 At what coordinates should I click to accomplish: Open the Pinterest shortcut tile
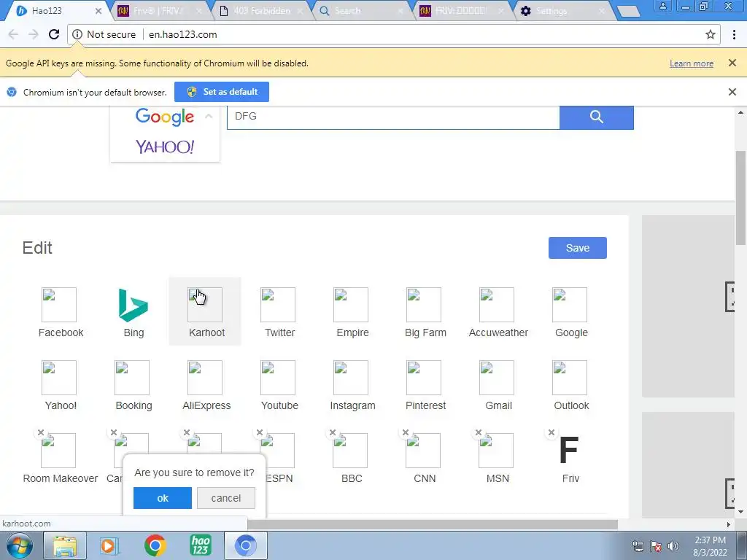pyautogui.click(x=425, y=385)
